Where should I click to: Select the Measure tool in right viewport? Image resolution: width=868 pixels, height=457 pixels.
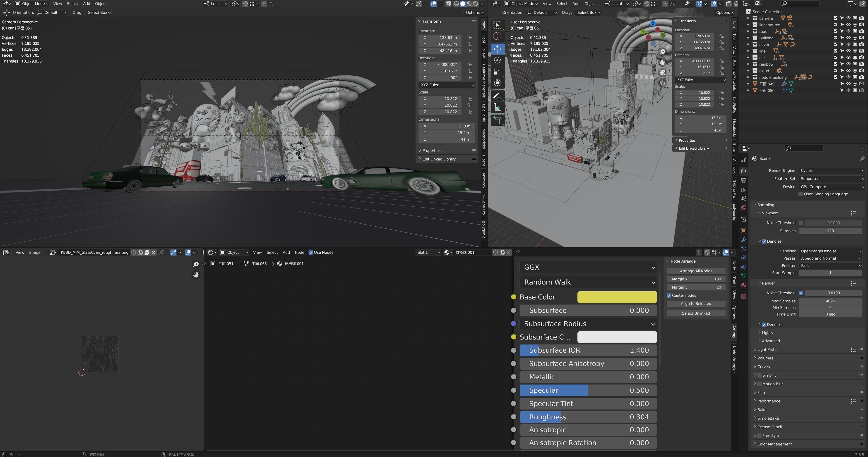[497, 108]
